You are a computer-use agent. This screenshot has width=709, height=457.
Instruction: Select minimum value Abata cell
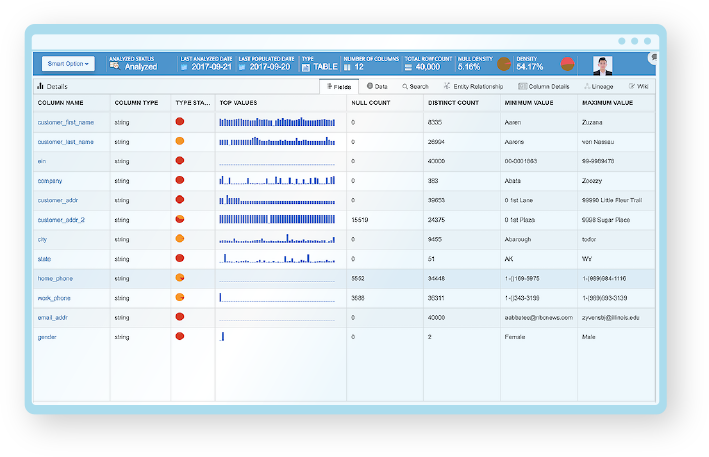click(513, 181)
